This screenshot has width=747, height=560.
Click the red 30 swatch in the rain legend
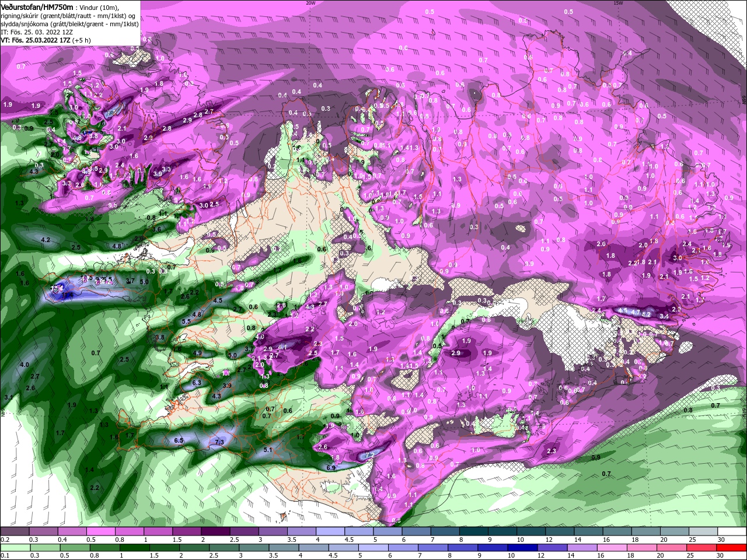(x=732, y=547)
